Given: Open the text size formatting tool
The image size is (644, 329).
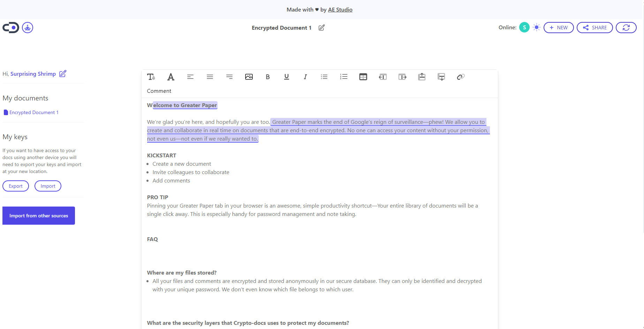Looking at the screenshot, I should tap(151, 77).
